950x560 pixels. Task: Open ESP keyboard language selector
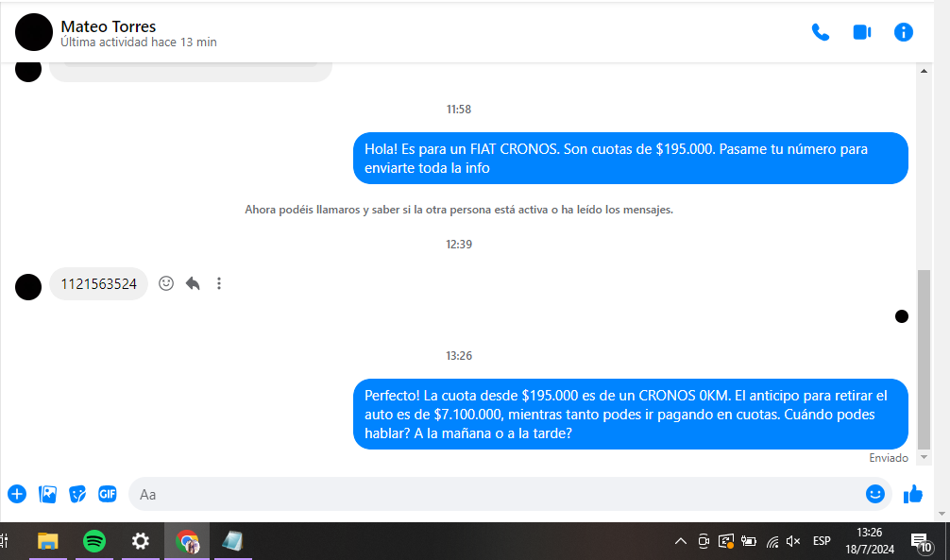822,541
